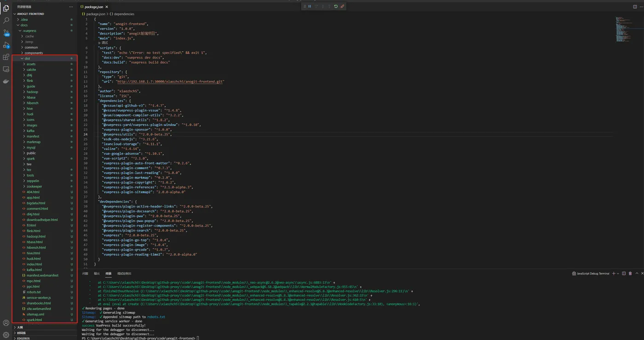Open the Docker view in activity bar

[6, 81]
